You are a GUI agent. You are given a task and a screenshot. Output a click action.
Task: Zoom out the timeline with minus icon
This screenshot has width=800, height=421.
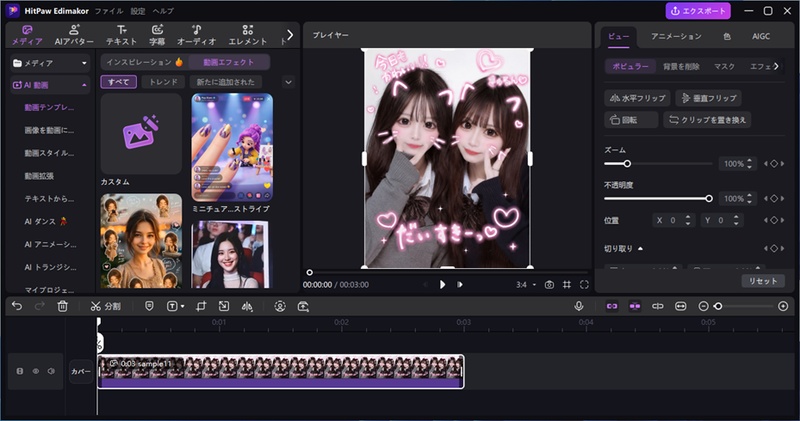pos(703,306)
